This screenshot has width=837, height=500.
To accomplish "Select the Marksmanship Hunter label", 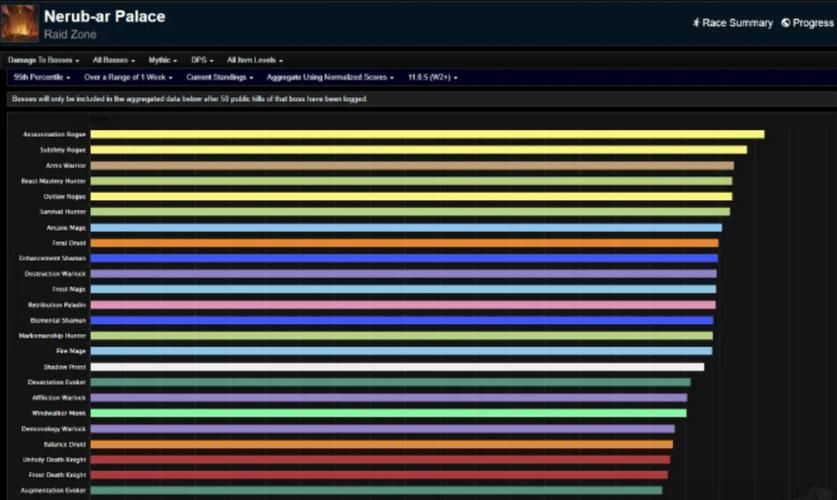I will pos(52,336).
